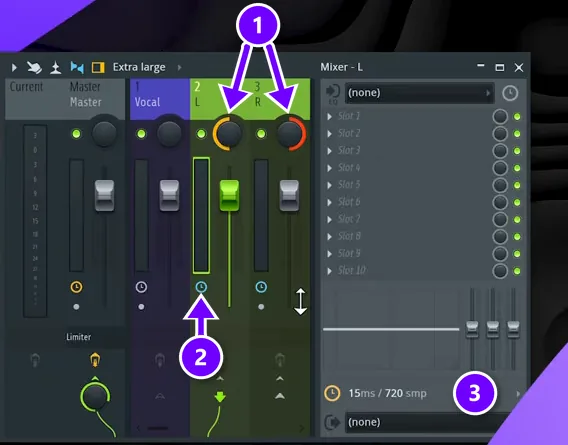Viewport: 568px width, 445px height.
Task: Open the Extra large layout selector
Action: click(139, 67)
